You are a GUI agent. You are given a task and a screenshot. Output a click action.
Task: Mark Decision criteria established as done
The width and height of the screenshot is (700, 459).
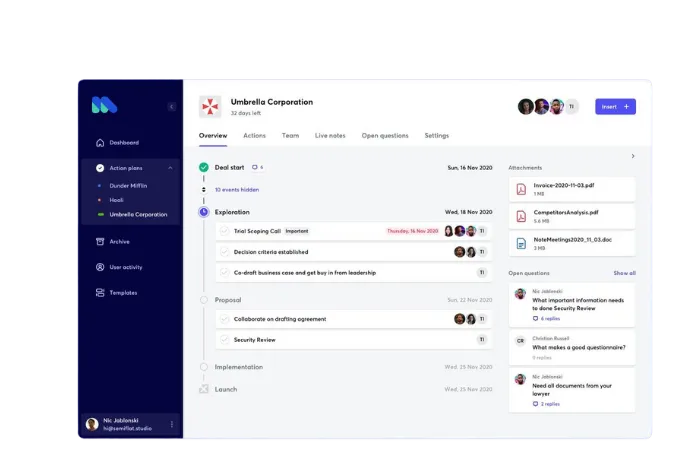pos(224,252)
